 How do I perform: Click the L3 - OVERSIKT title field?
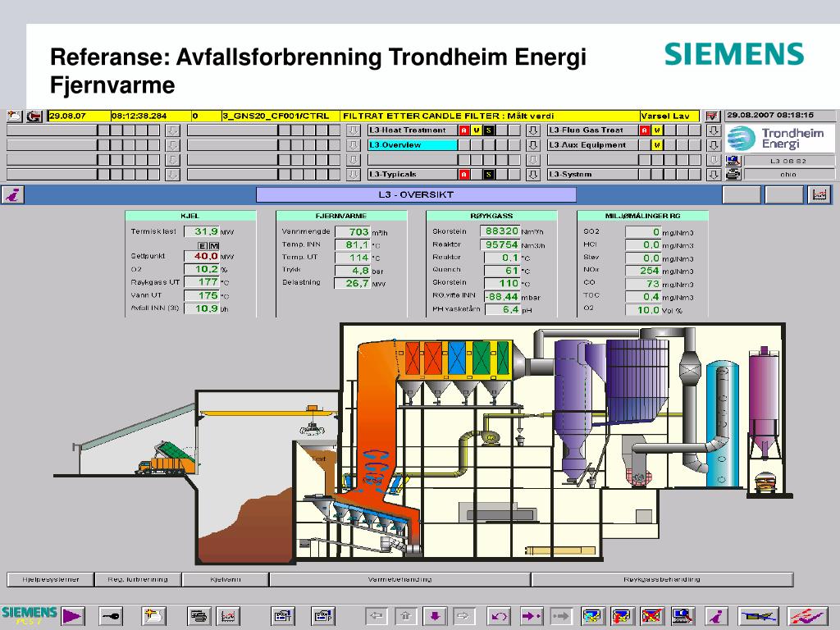point(416,194)
